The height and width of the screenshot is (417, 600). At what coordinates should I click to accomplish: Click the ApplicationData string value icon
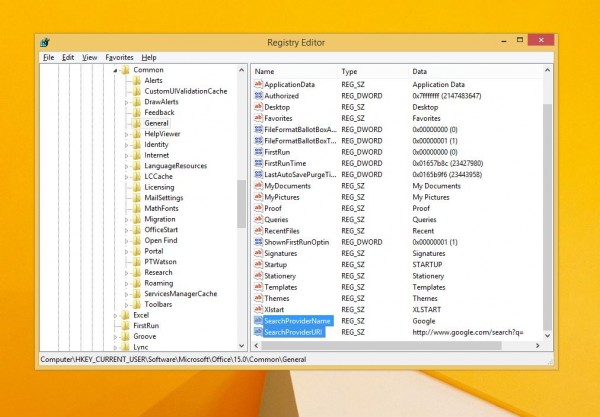258,85
